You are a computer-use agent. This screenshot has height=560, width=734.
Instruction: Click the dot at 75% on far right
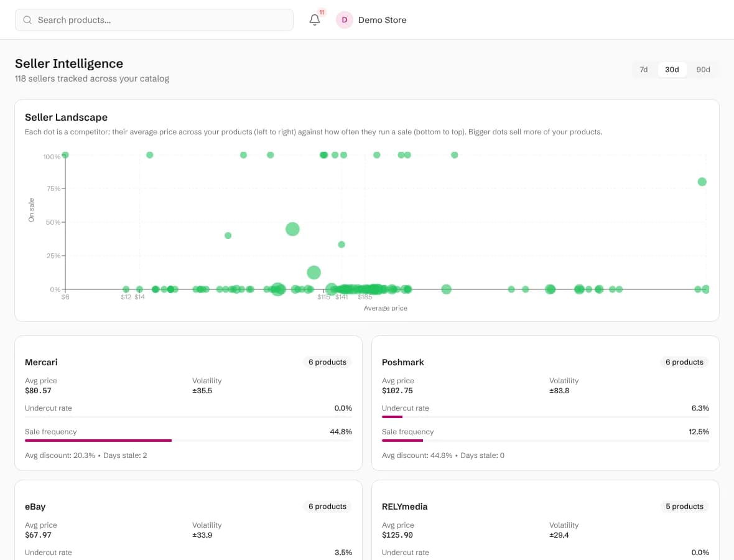(x=702, y=182)
